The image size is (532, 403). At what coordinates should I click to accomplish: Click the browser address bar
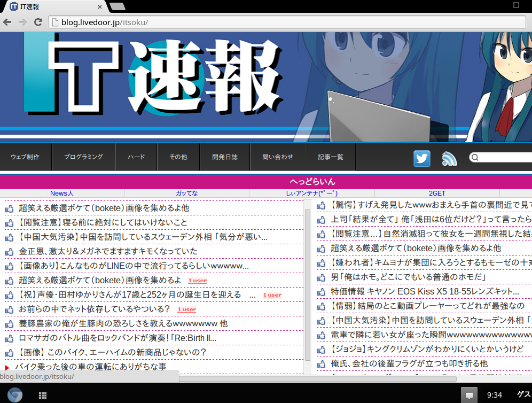[287, 22]
